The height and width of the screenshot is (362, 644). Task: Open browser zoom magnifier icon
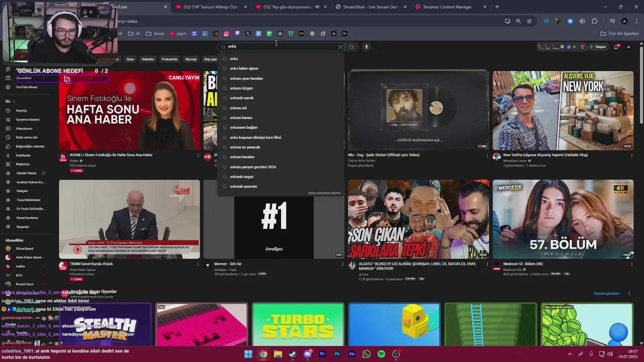518,21
